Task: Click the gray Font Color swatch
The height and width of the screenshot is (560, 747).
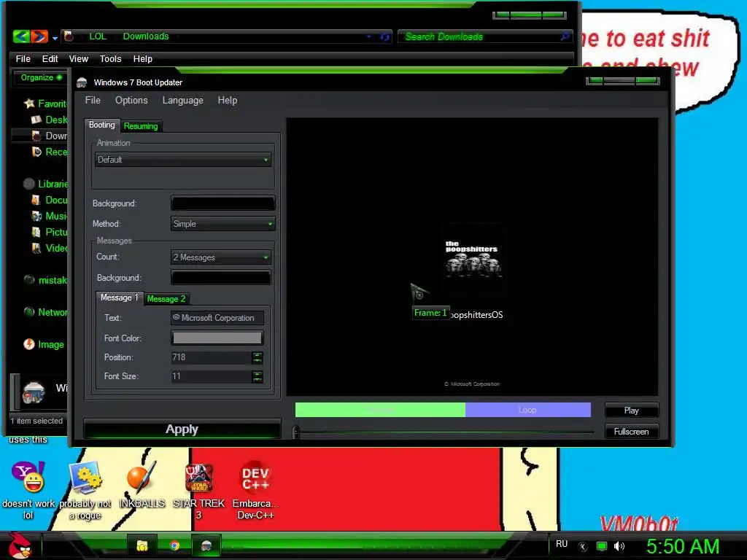Action: [x=217, y=338]
